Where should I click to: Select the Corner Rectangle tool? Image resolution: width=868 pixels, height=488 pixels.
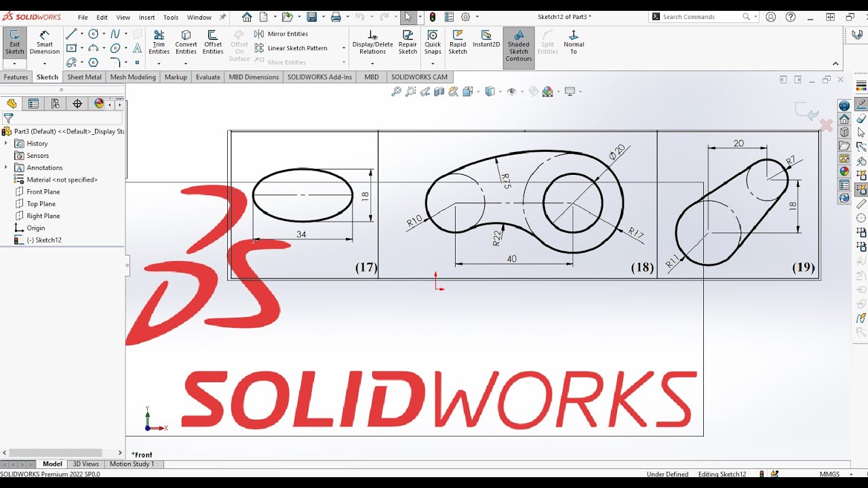(x=71, y=48)
